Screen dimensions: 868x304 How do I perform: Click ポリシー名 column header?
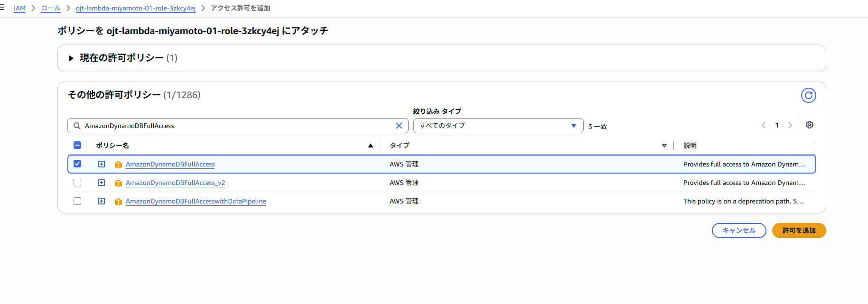112,146
